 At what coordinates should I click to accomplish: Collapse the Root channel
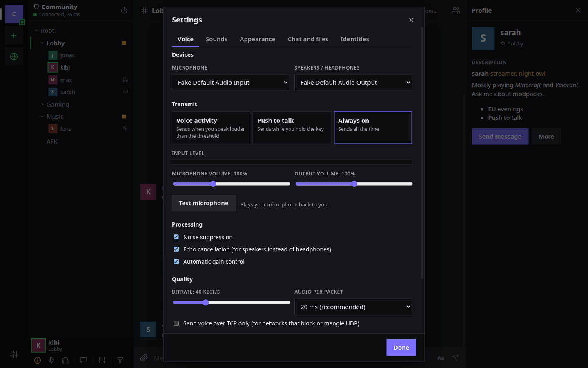point(36,31)
